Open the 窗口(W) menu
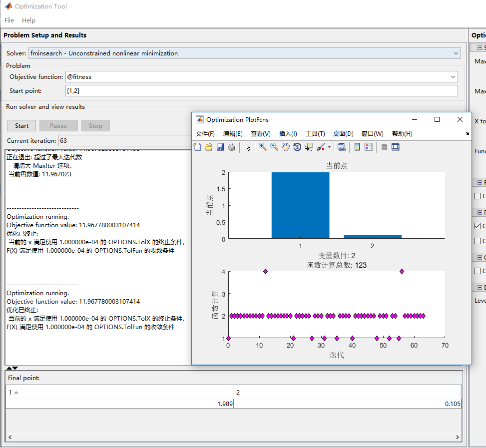 click(373, 133)
